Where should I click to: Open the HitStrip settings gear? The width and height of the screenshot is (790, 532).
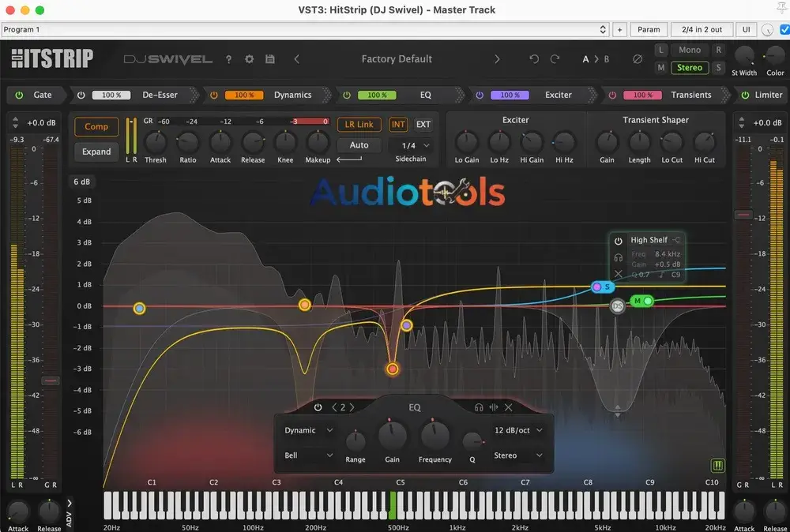250,59
